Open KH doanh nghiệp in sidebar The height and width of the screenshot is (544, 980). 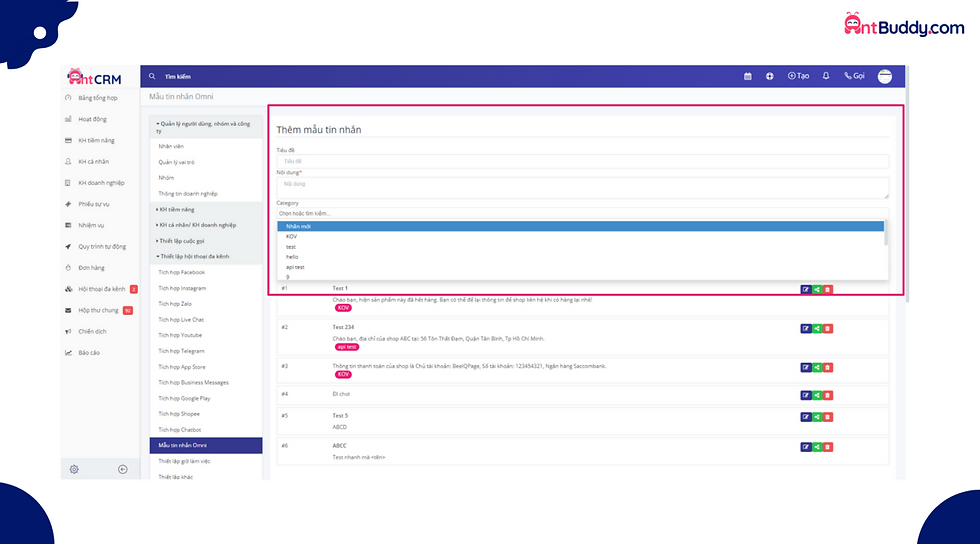pos(101,183)
